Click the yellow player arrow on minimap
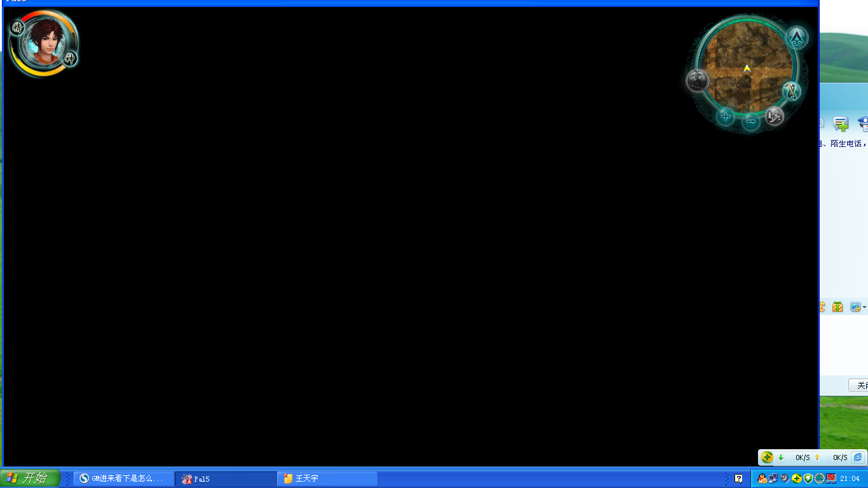This screenshot has width=868, height=488. (747, 68)
